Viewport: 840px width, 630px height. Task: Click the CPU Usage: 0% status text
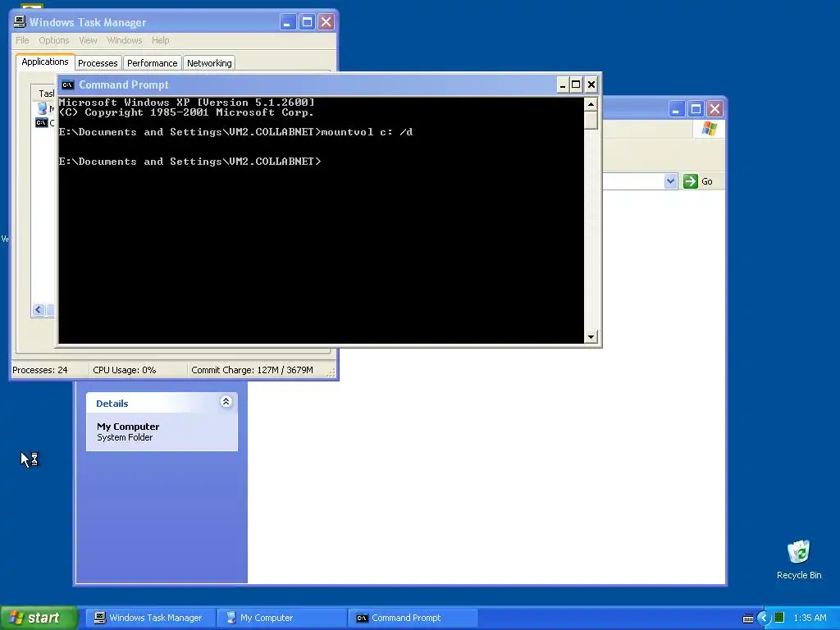pos(125,370)
